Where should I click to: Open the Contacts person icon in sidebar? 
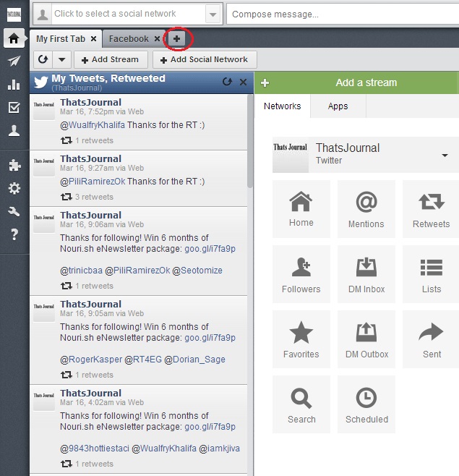pyautogui.click(x=14, y=130)
